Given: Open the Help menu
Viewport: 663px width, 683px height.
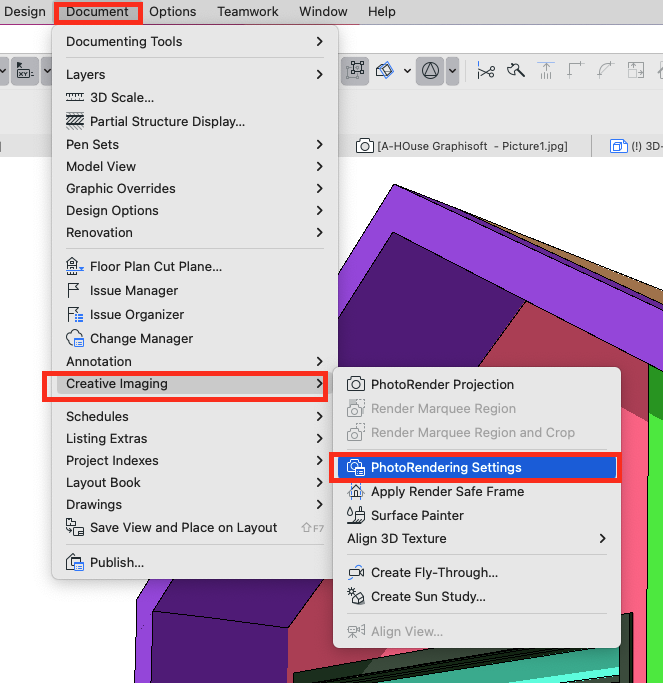Looking at the screenshot, I should click(382, 12).
